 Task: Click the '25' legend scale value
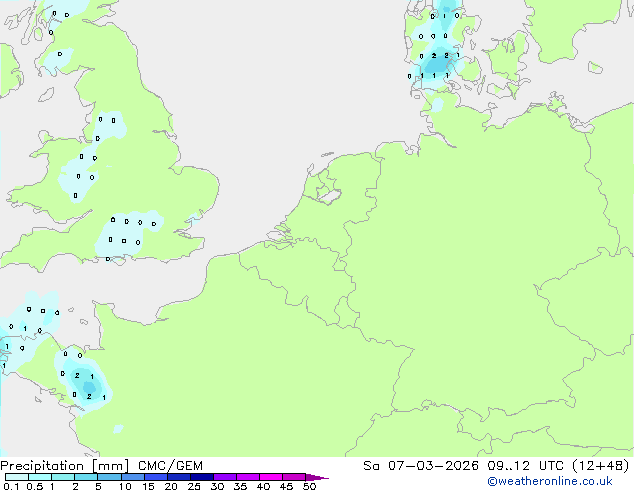pyautogui.click(x=194, y=486)
